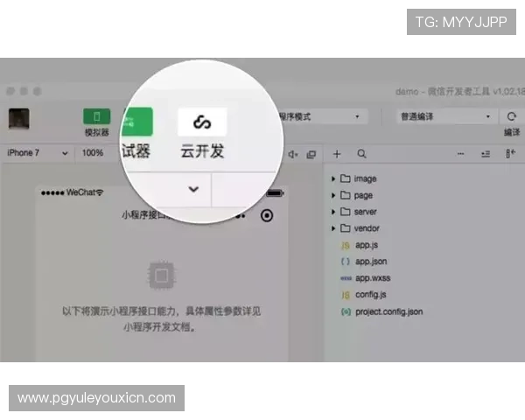Toggle the 模拟器 simulator button
Screen dimensions: 525x420
pos(97,116)
